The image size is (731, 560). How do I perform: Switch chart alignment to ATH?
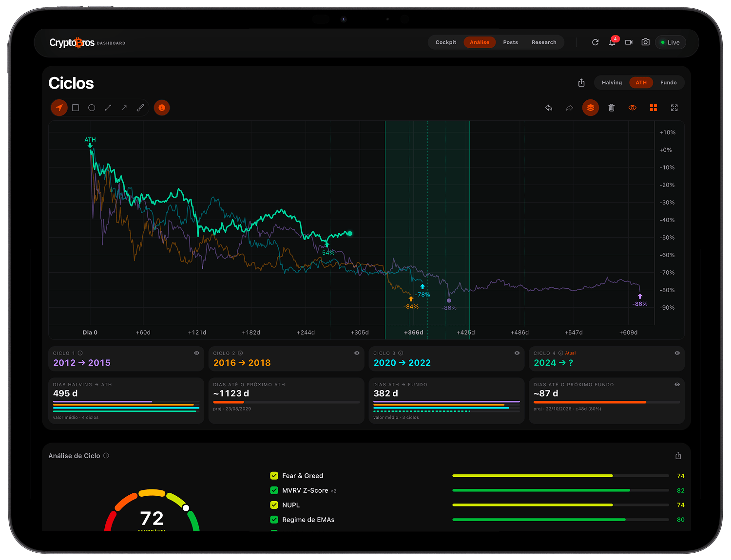coord(641,83)
